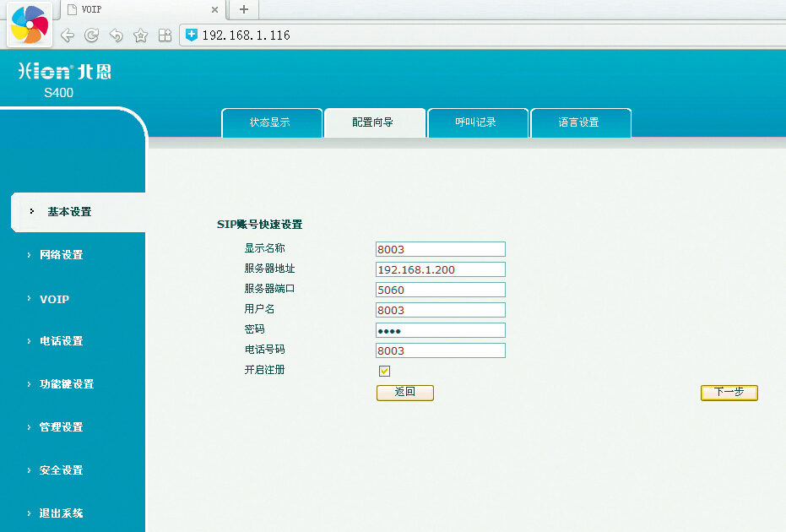Click the 服务器地址 label text
Screen dimensions: 786x532
click(x=269, y=269)
